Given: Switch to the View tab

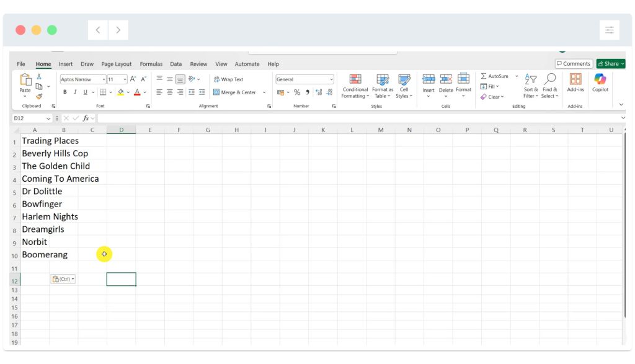Looking at the screenshot, I should [x=221, y=64].
